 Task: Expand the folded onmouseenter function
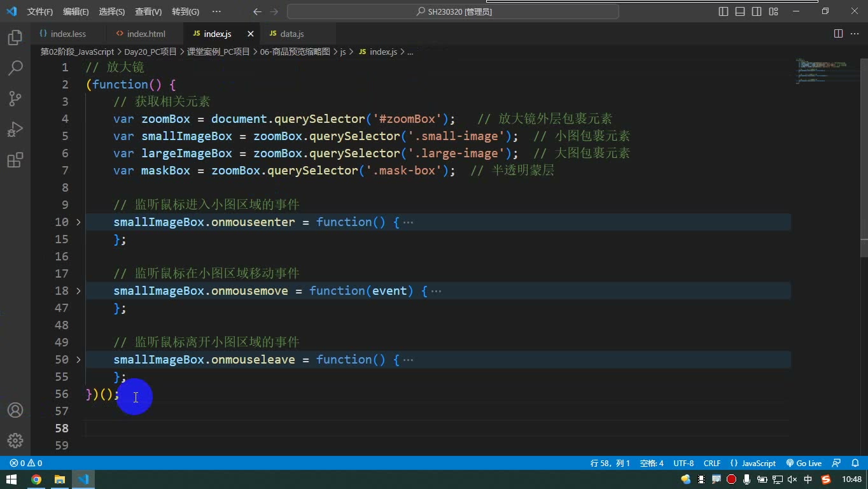click(x=78, y=222)
